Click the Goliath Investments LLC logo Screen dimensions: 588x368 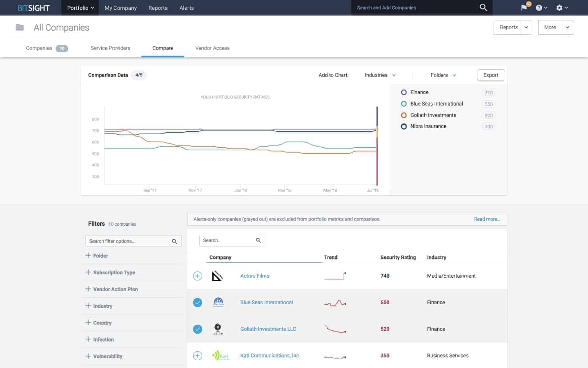pyautogui.click(x=218, y=329)
